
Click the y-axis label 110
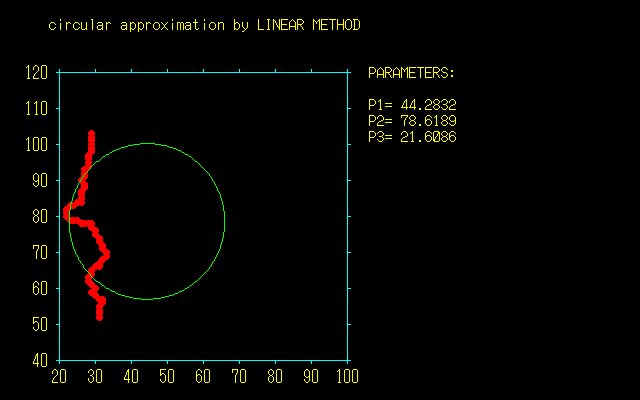coord(37,109)
